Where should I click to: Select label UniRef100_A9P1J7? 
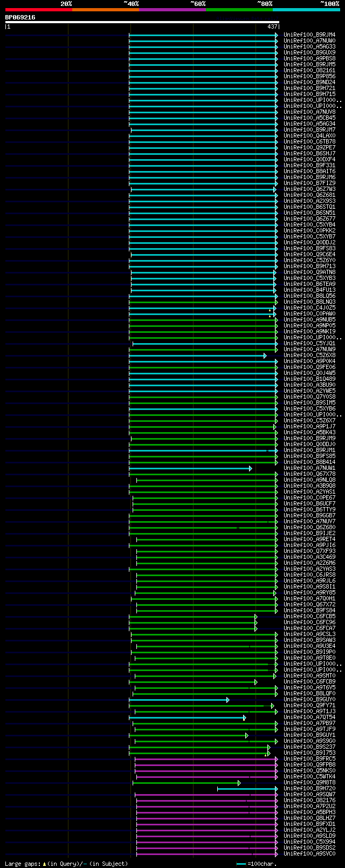[x=309, y=427]
